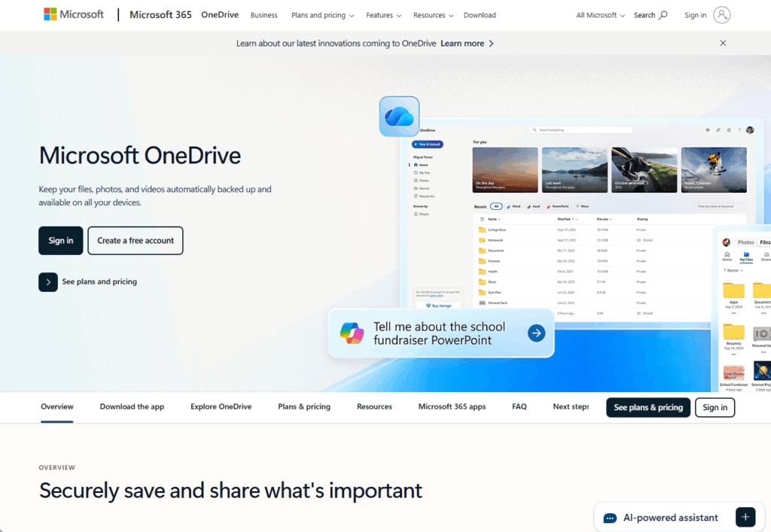Close the innovations announcement banner
The width and height of the screenshot is (771, 532).
pos(723,43)
